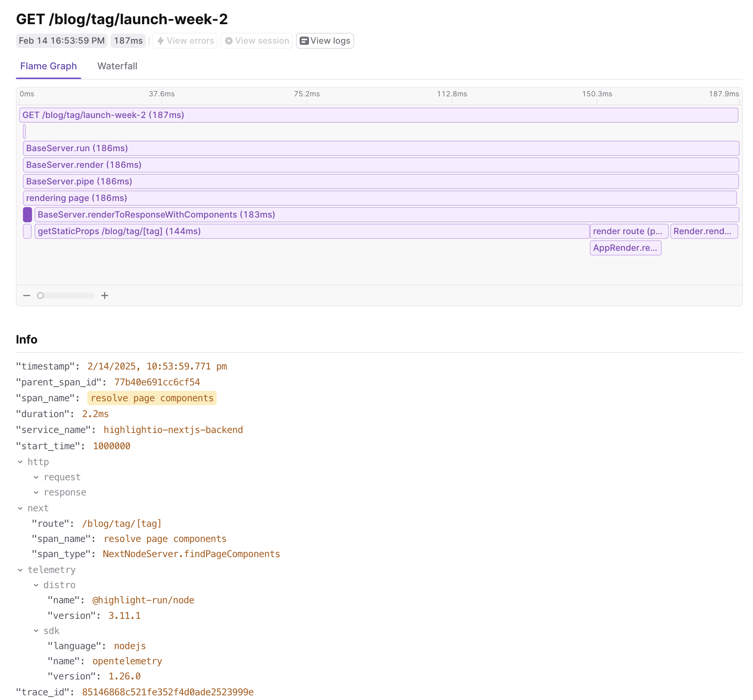The height and width of the screenshot is (700, 753).
Task: Click the plus icon to zoom the flame graph
Action: coord(105,296)
